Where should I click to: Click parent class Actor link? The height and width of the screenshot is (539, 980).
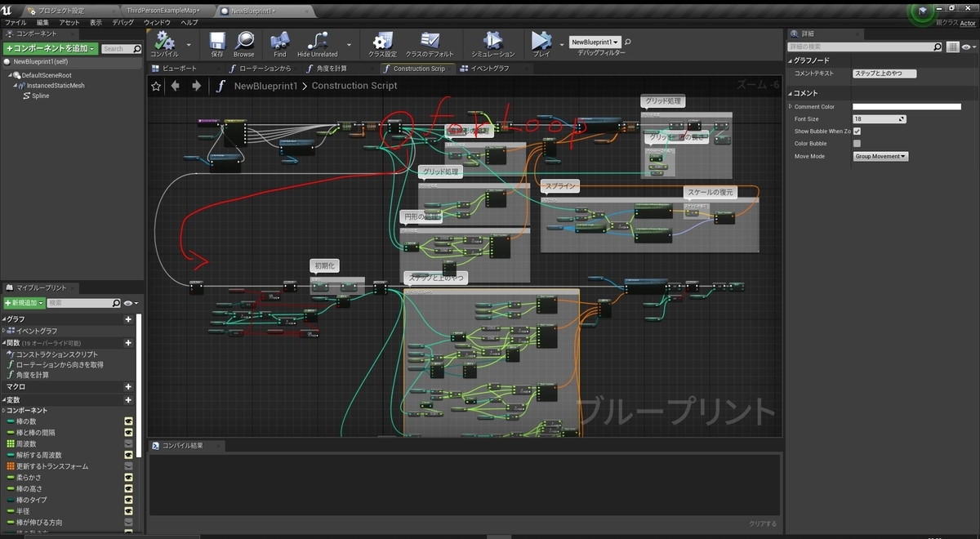[968, 23]
